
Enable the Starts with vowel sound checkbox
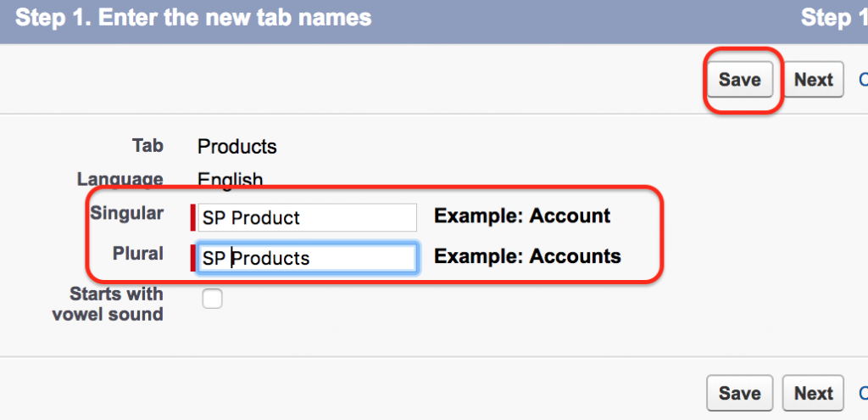click(213, 299)
